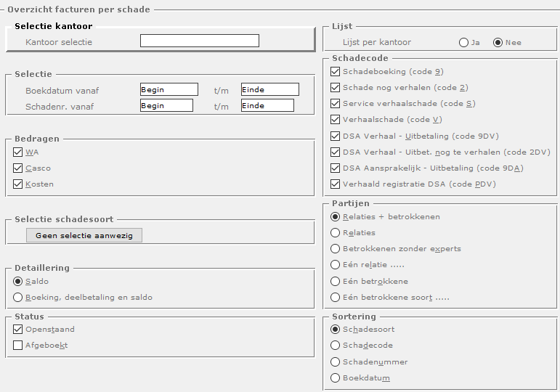Click the Boekdatum vanaf Begin field

click(169, 89)
